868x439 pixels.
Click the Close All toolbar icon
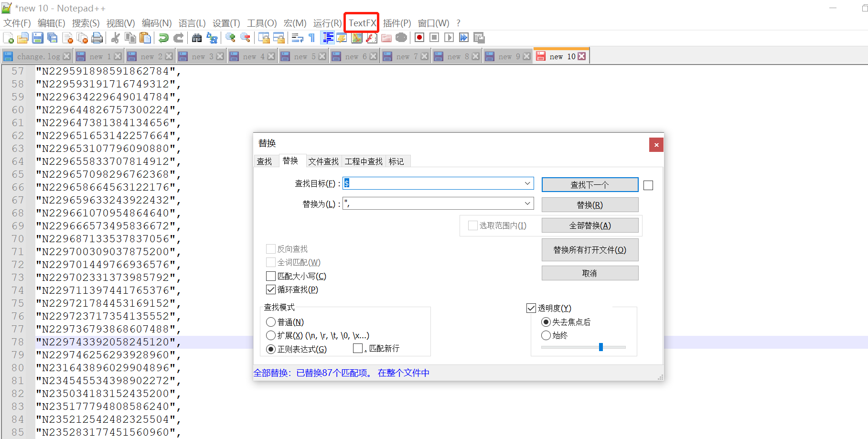point(82,38)
